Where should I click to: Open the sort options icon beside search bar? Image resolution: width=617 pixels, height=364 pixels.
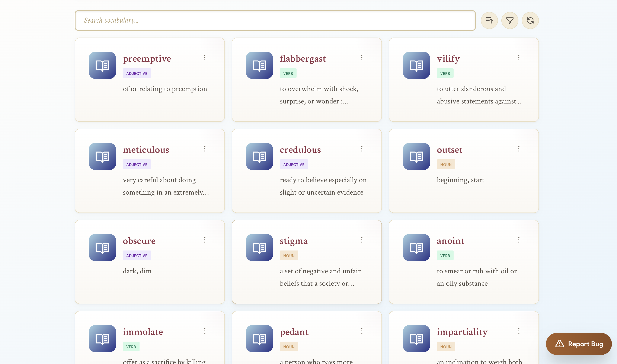click(489, 20)
